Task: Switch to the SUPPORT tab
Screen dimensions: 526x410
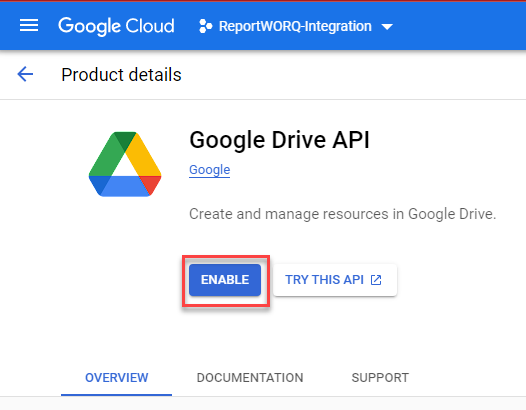Action: pos(380,378)
